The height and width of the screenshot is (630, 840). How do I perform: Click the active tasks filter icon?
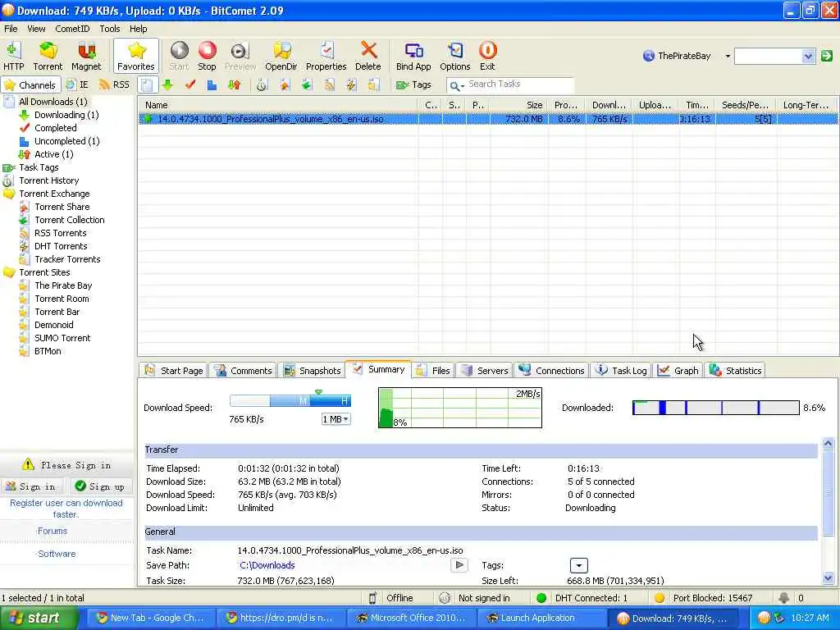234,84
